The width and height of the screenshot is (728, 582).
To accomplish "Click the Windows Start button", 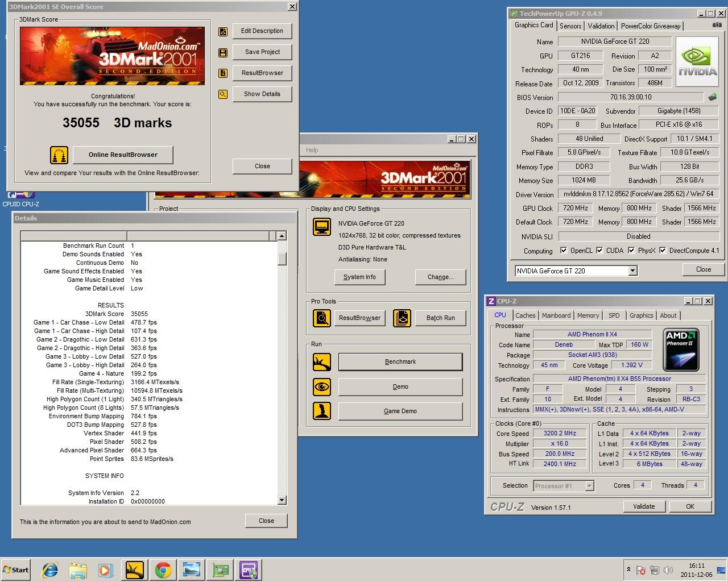I will pos(16,570).
